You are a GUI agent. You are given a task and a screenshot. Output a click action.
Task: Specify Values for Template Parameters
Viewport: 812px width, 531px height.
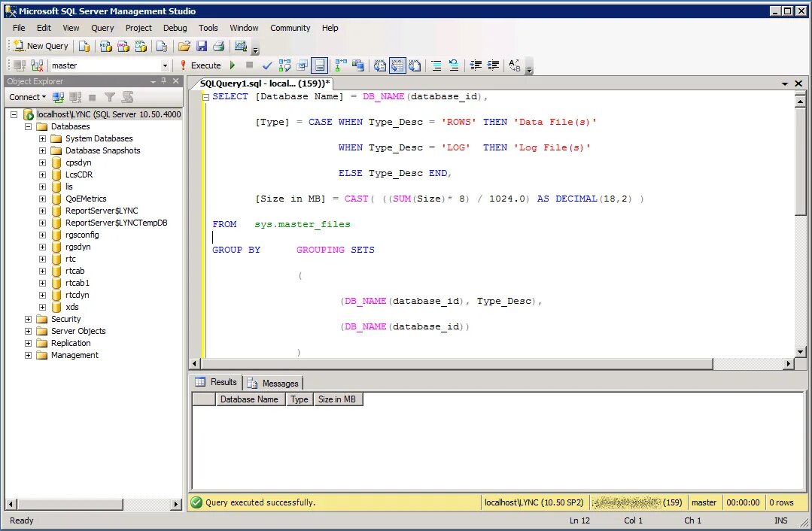514,65
